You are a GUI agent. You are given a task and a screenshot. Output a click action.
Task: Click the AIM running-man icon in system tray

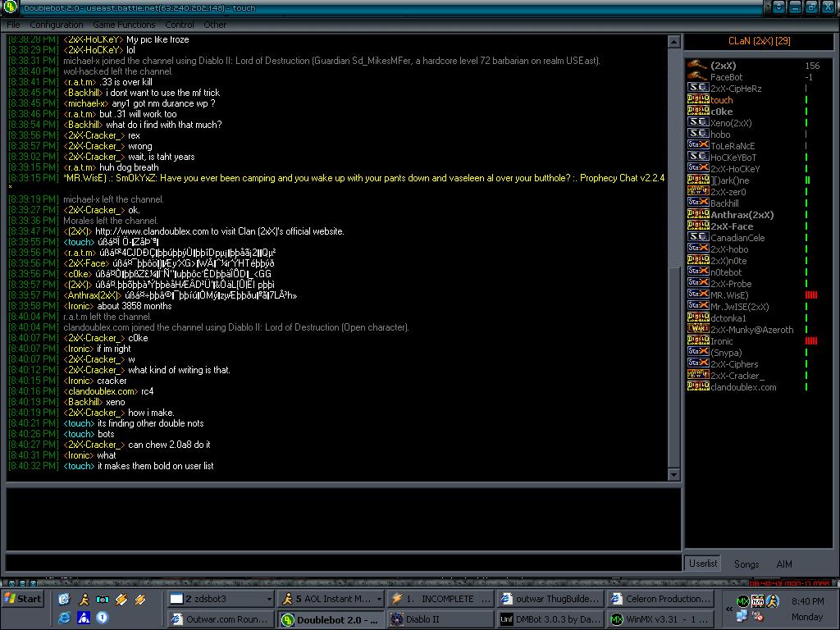(773, 601)
